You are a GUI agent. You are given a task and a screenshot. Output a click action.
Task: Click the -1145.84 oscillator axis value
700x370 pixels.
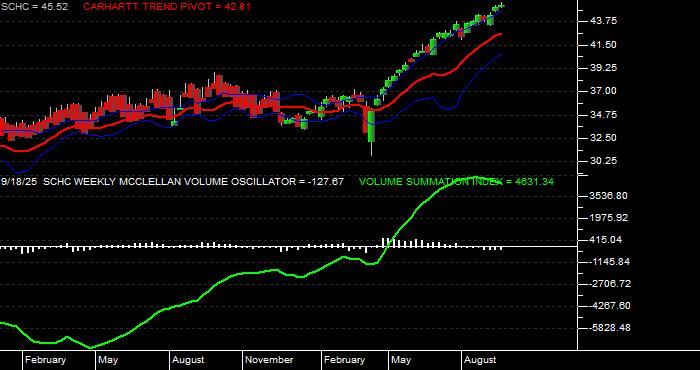(610, 262)
